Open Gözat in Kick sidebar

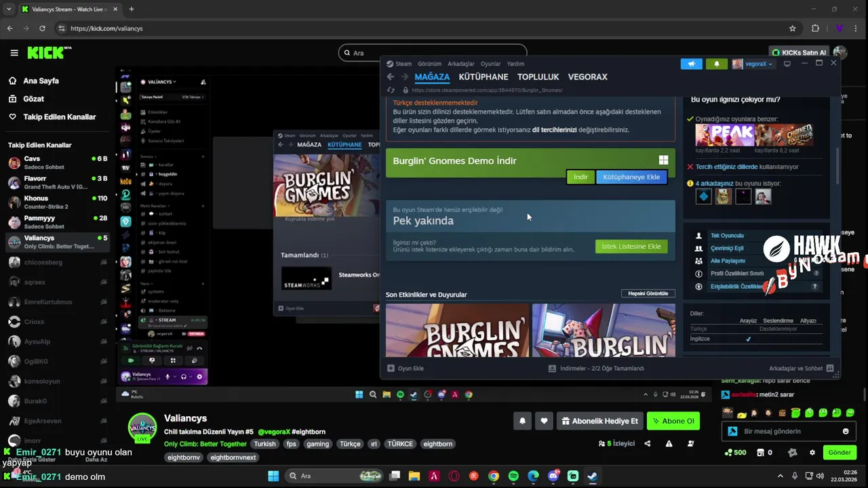coord(33,99)
